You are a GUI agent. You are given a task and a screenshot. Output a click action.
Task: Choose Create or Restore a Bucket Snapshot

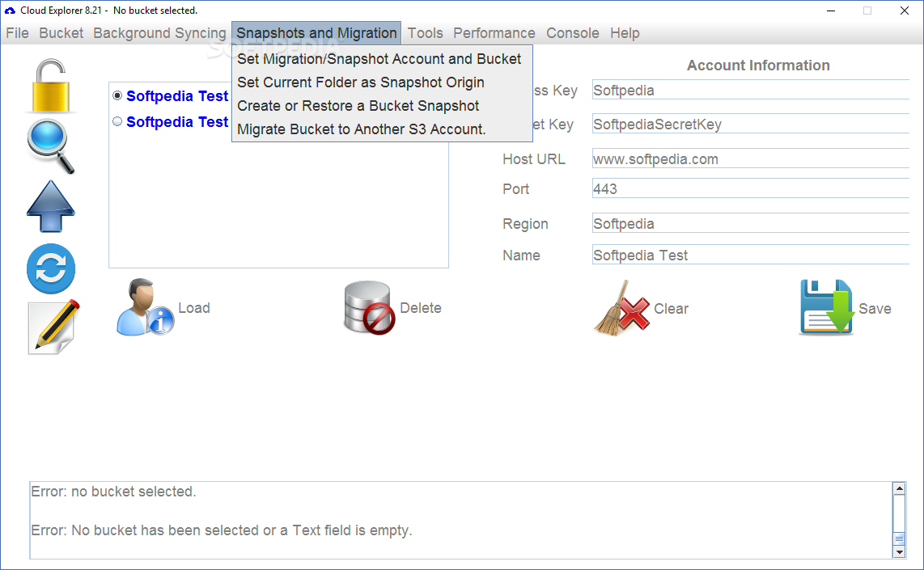[x=382, y=106]
